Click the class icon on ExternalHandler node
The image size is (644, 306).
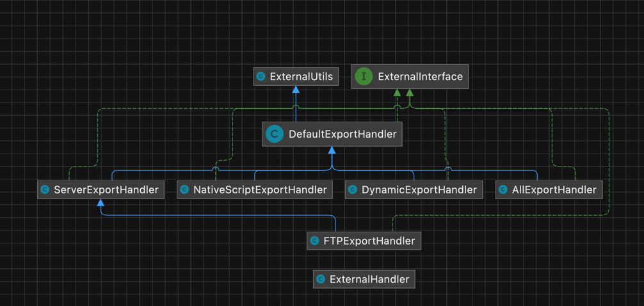point(321,279)
